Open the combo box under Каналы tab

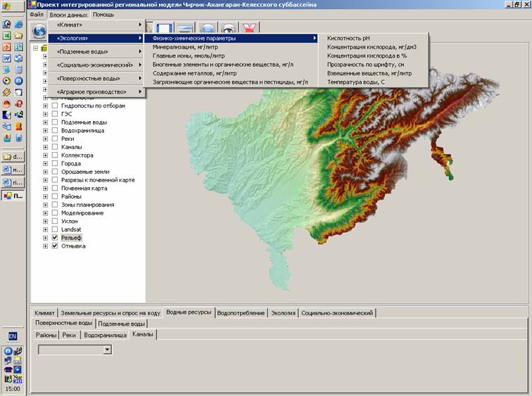click(x=108, y=349)
